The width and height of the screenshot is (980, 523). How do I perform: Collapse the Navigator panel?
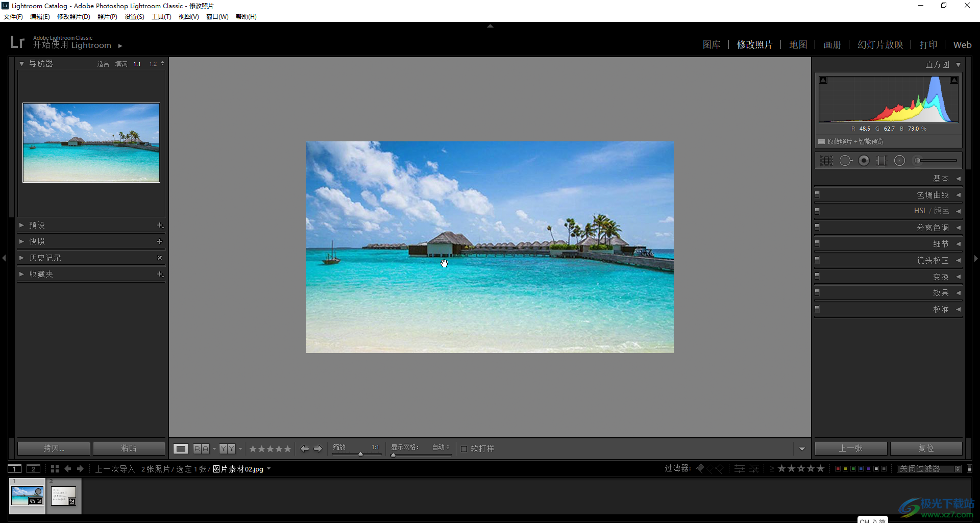21,64
